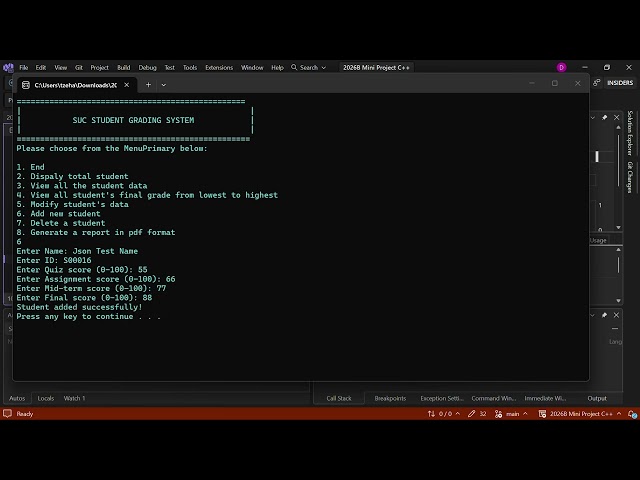Click the 2026B Mini Project C++ title

376,67
